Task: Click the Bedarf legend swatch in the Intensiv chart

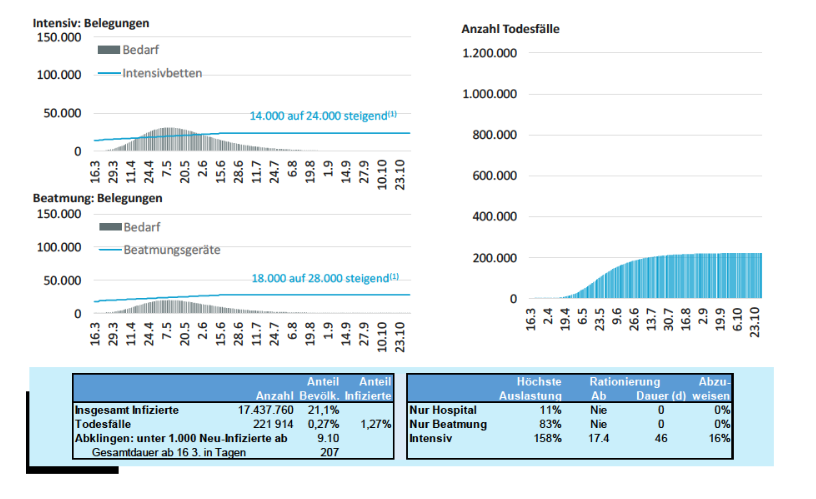Action: click(108, 50)
